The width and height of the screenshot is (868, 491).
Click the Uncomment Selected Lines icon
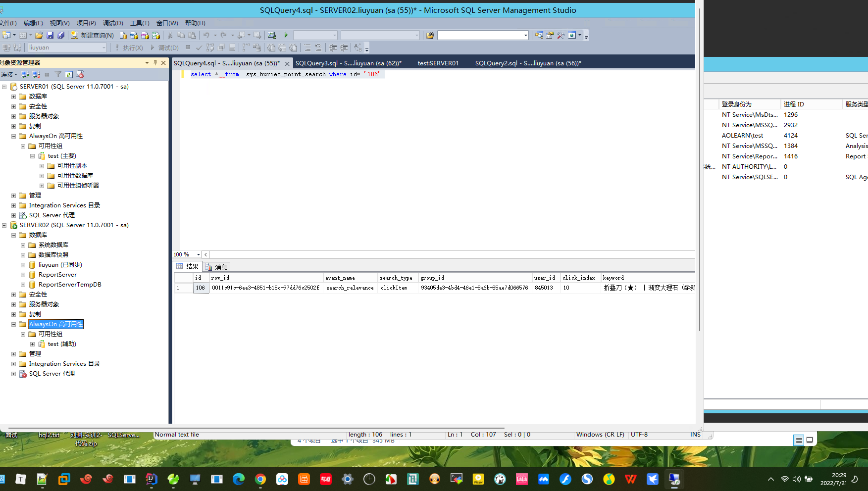[x=318, y=48]
